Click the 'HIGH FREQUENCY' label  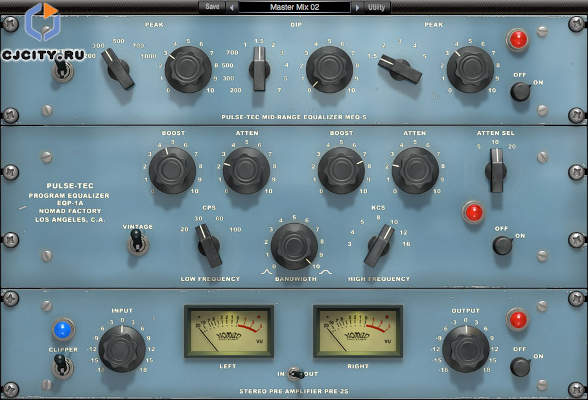click(379, 279)
